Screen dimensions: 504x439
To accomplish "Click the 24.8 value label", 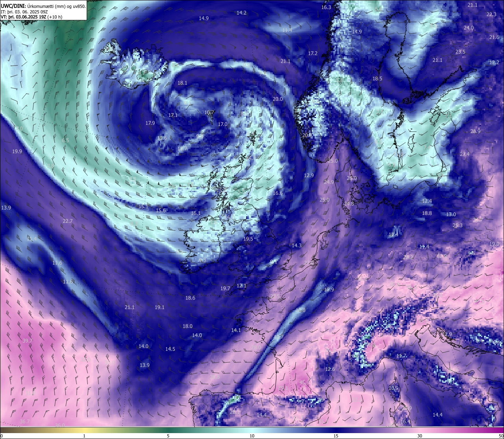I will [349, 204].
